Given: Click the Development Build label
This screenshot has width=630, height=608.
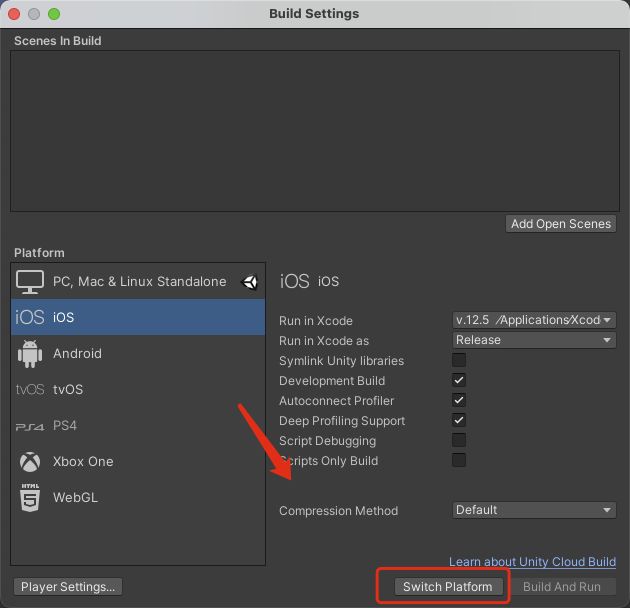Looking at the screenshot, I should (x=332, y=381).
